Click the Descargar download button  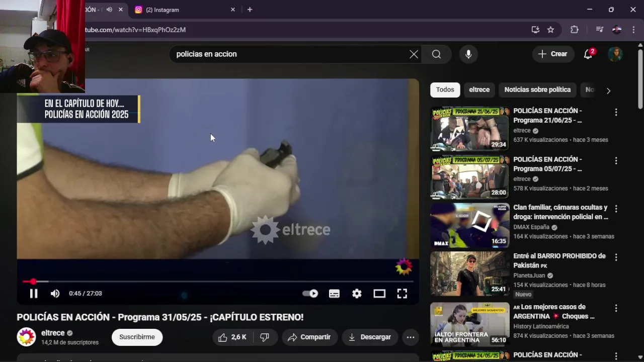click(370, 337)
